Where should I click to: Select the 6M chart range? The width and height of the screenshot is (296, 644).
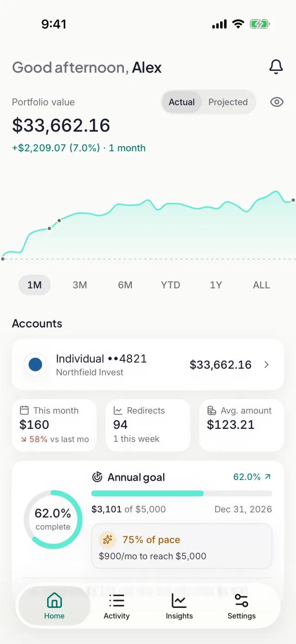[x=125, y=285]
